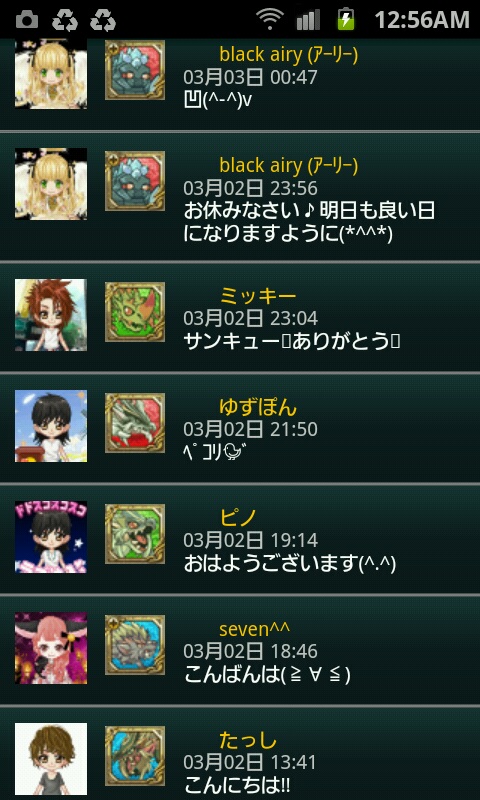The width and height of the screenshot is (480, 800).
Task: Select the username ミッキー
Action: point(258,296)
